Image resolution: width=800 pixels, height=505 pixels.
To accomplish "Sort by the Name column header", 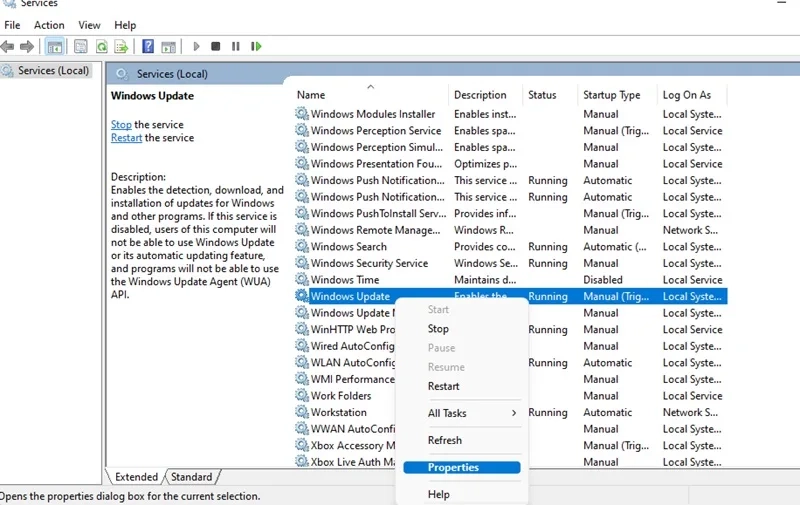I will click(x=312, y=95).
